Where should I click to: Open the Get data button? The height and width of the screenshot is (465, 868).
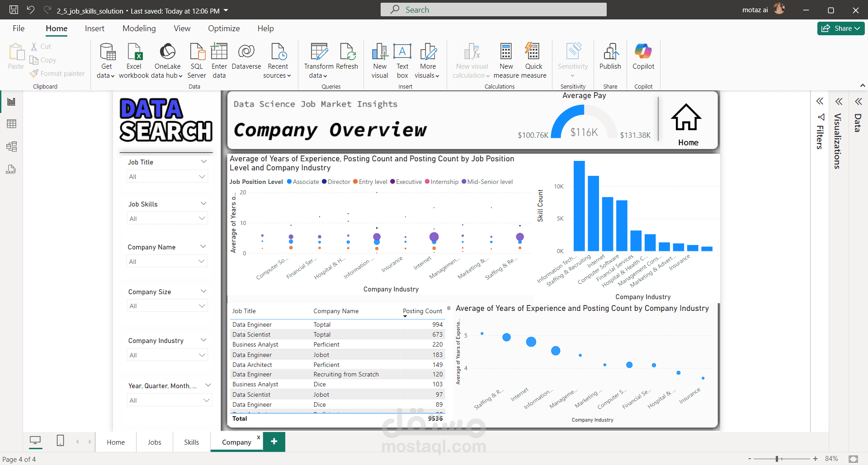pyautogui.click(x=106, y=61)
